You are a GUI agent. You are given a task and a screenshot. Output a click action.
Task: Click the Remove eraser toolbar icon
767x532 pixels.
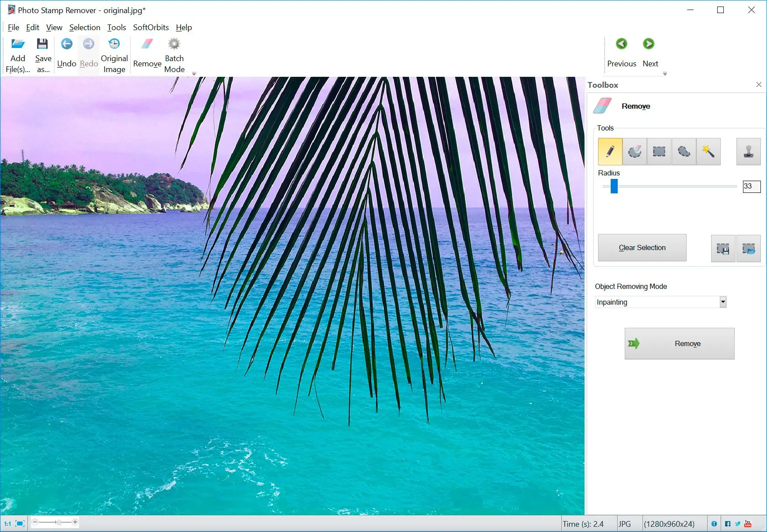(147, 44)
